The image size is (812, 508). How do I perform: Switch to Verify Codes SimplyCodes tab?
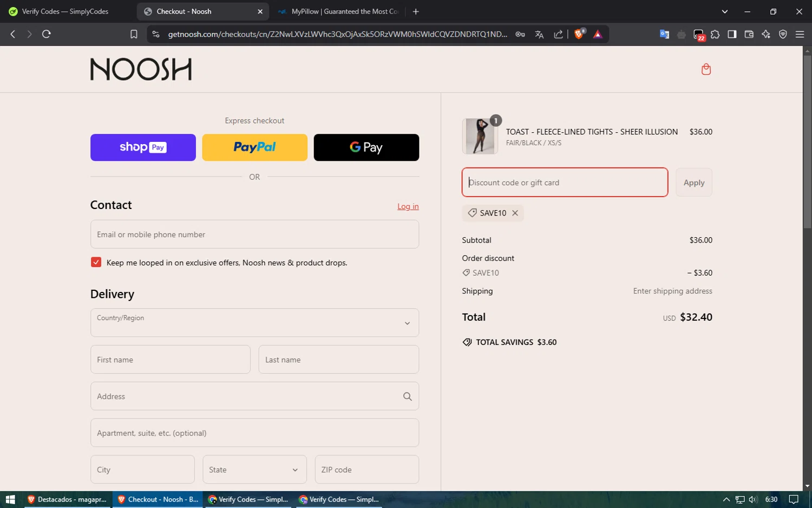pyautogui.click(x=66, y=11)
